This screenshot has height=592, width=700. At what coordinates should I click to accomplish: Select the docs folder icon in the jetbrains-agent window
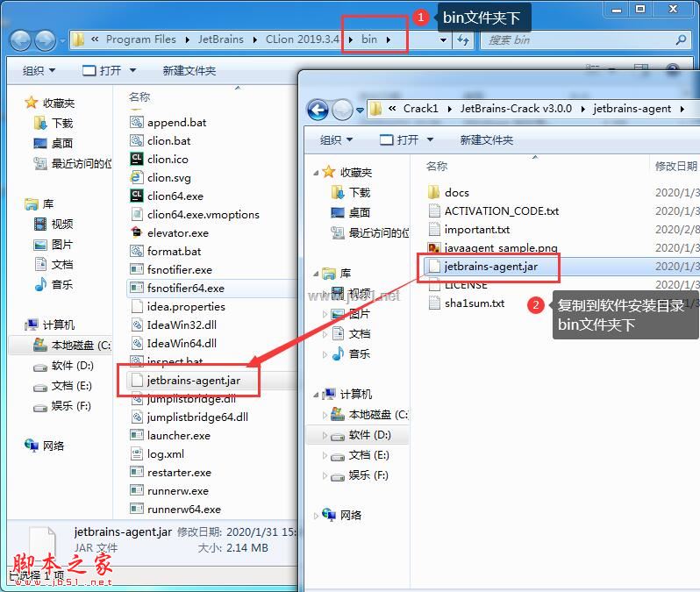click(433, 192)
